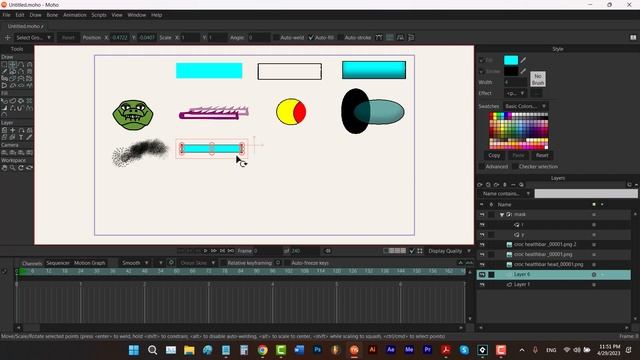The height and width of the screenshot is (360, 640).
Task: Open the Name contains filter dropdown
Action: coord(505,193)
